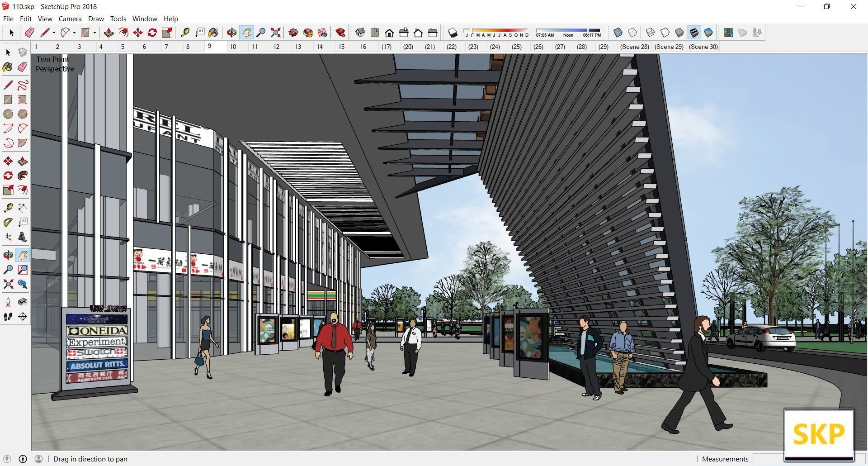Open the View menu
Screen dimensions: 868x466
[x=45, y=19]
